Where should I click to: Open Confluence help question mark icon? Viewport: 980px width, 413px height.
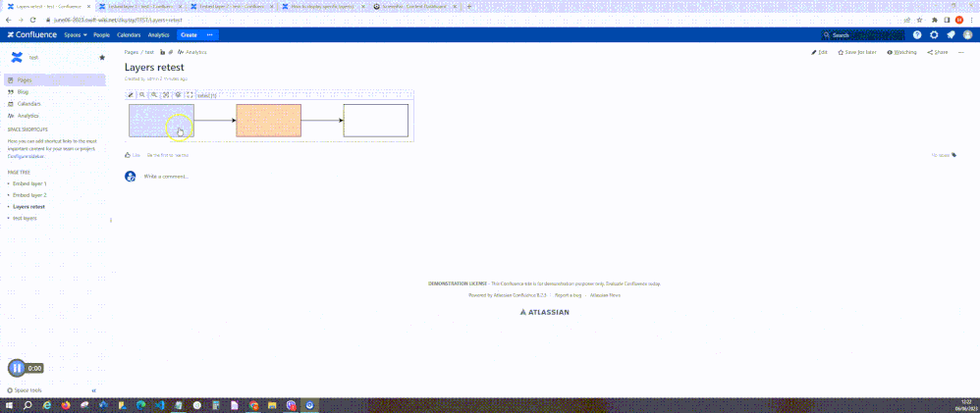point(917,35)
